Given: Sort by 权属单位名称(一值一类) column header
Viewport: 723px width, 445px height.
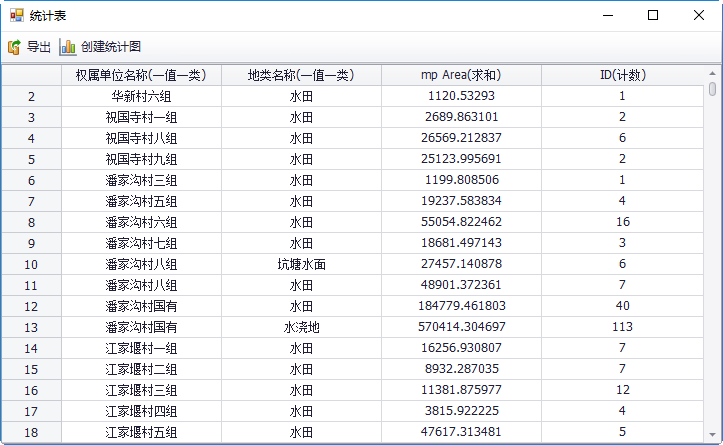Looking at the screenshot, I should (141, 75).
